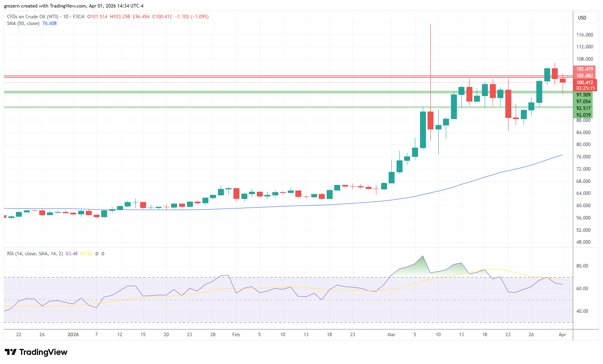
Task: Click the 116.000 price axis tick
Action: [x=585, y=35]
